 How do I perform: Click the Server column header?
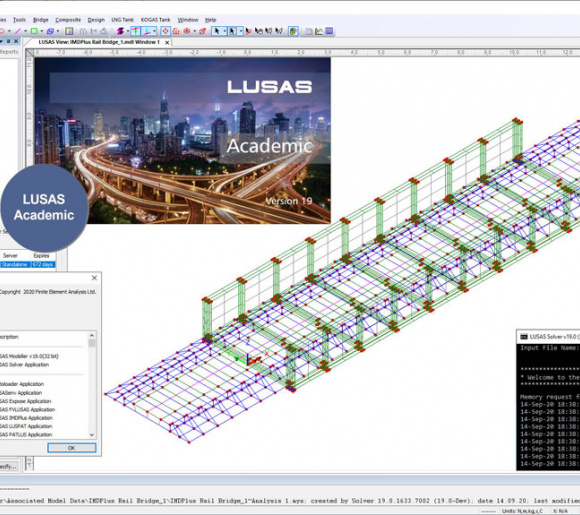click(x=10, y=256)
